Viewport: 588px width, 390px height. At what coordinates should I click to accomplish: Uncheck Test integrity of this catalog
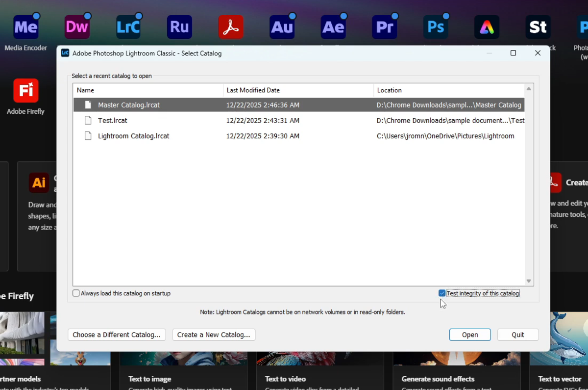[x=442, y=293]
